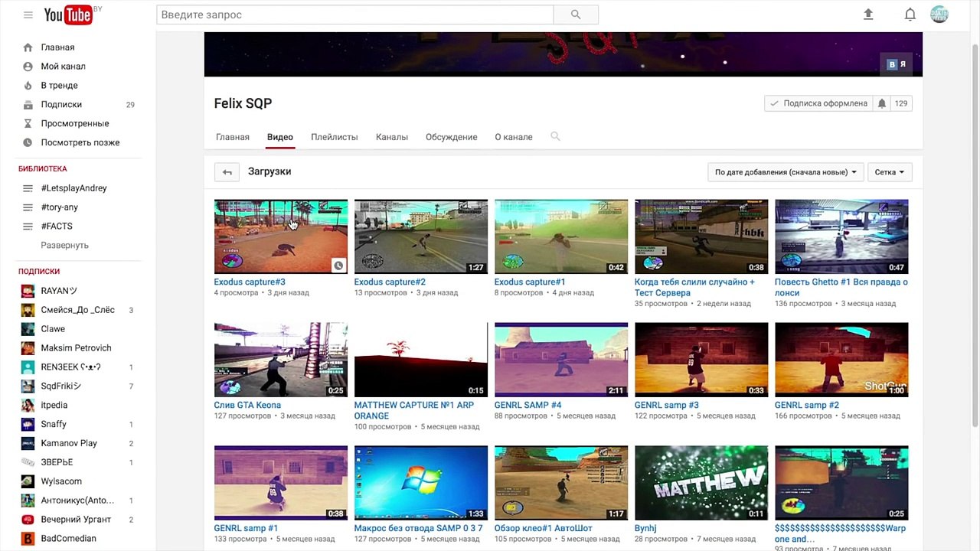This screenshot has height=551, width=980.
Task: Open RAYAN channel avatar in subscriptions
Action: [x=28, y=291]
